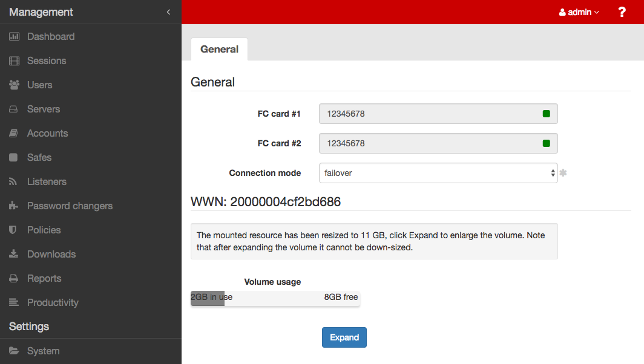Viewport: 644px width, 364px height.
Task: Click the Servers drive icon
Action: [14, 109]
